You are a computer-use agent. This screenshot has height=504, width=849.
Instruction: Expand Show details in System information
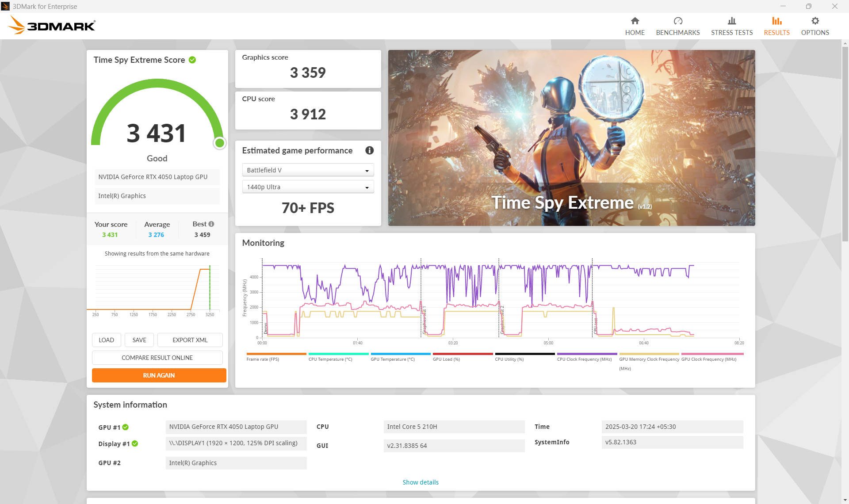tap(420, 482)
